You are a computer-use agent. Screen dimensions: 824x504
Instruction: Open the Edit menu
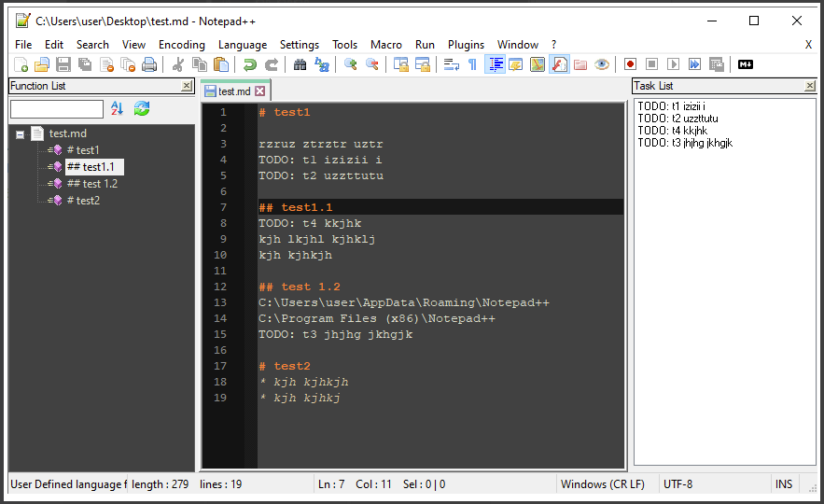(54, 45)
